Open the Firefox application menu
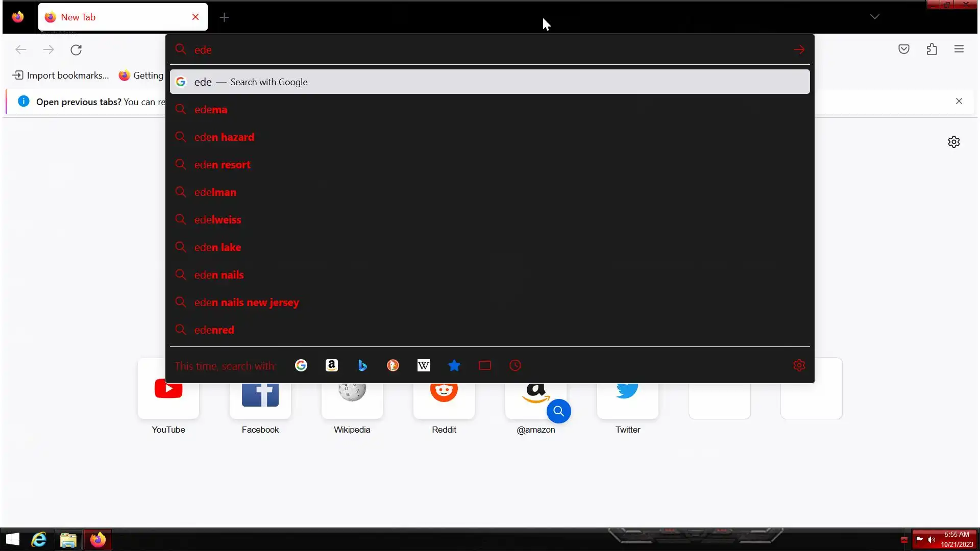Viewport: 980px width, 551px height. (959, 49)
